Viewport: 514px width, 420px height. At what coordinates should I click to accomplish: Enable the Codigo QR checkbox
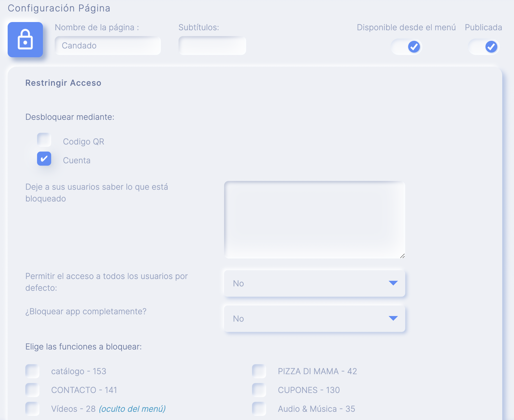click(44, 140)
